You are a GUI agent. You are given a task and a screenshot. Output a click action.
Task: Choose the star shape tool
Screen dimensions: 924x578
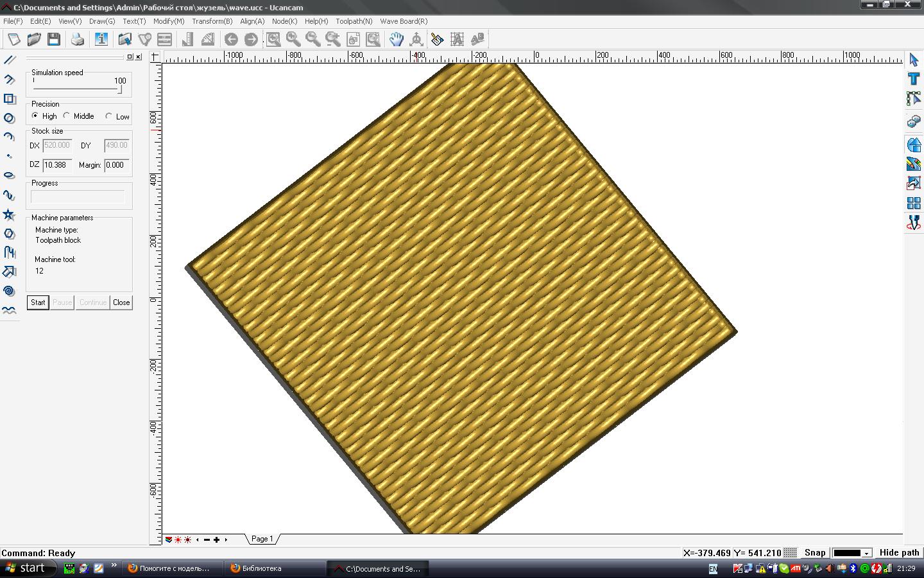10,214
